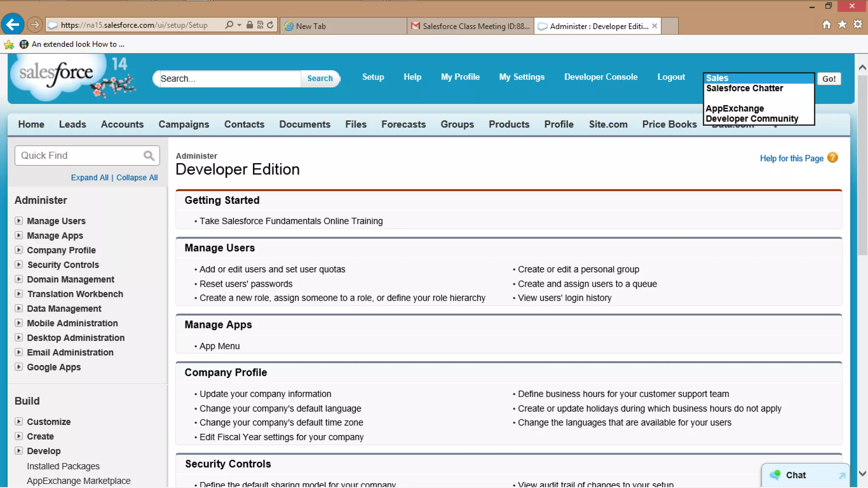Click the orange help question mark icon
The width and height of the screenshot is (868, 488).
click(x=833, y=158)
